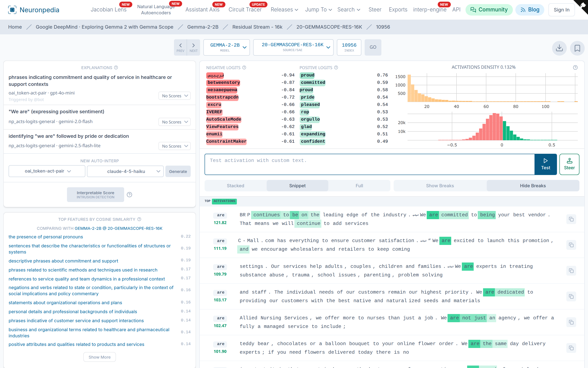The height and width of the screenshot is (368, 588).
Task: Go to previous feature with PREV arrow
Action: tap(180, 47)
